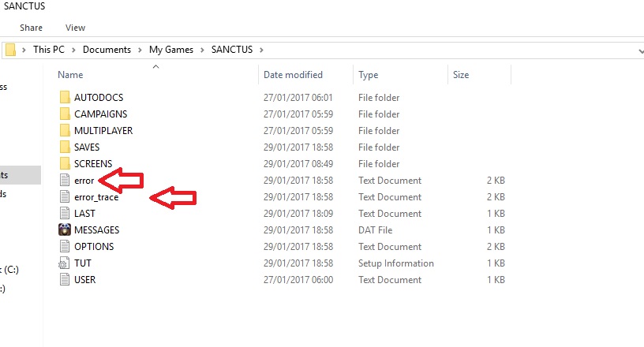Select the OPTIONS text document icon
Image resolution: width=644 pixels, height=347 pixels.
pyautogui.click(x=65, y=247)
